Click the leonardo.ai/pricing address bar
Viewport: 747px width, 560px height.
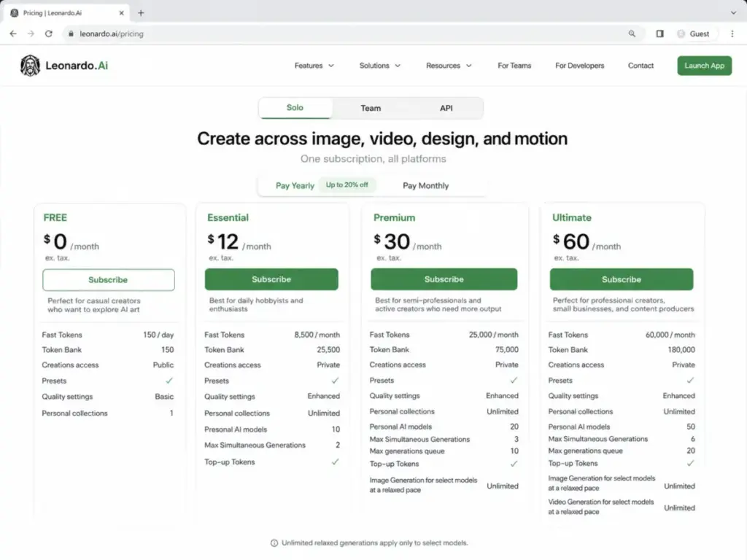(352, 34)
